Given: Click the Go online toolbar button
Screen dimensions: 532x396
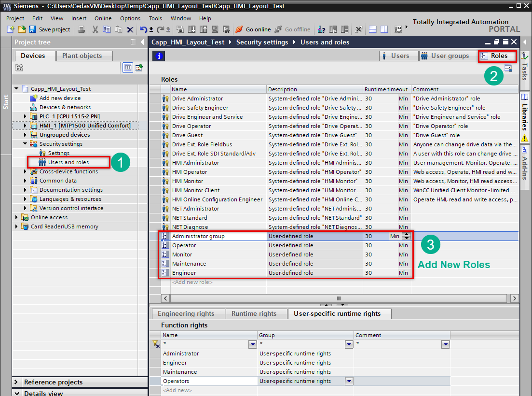Looking at the screenshot, I should (x=253, y=29).
